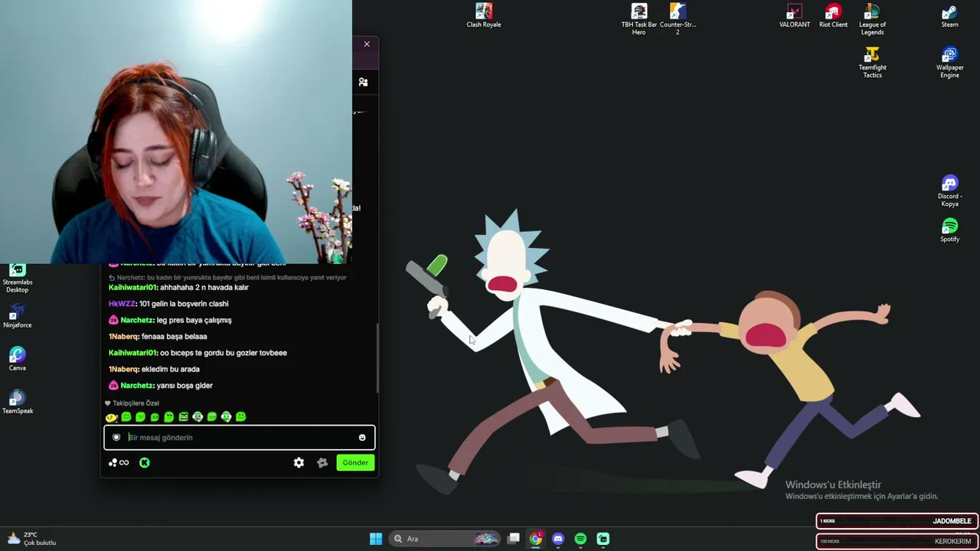Open Task View on the taskbar
The height and width of the screenshot is (551, 980).
[x=514, y=539]
